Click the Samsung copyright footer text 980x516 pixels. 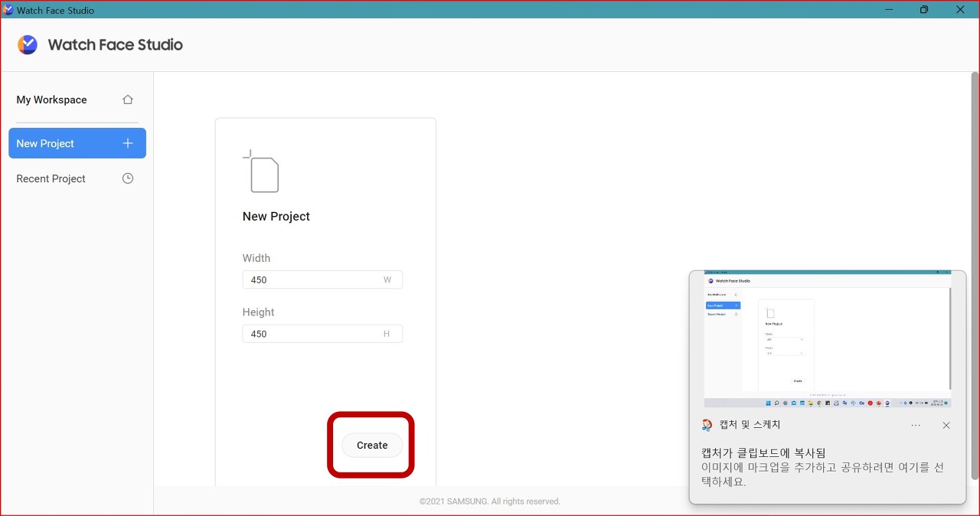(x=490, y=501)
